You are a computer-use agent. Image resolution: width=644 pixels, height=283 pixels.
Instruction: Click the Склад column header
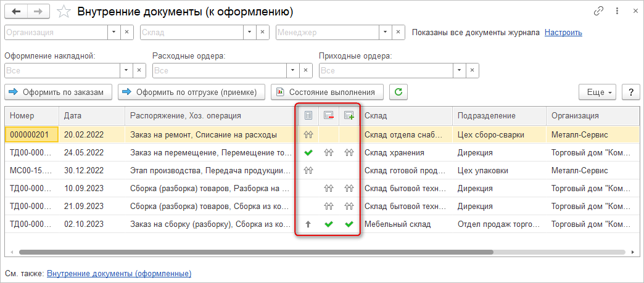tap(406, 116)
